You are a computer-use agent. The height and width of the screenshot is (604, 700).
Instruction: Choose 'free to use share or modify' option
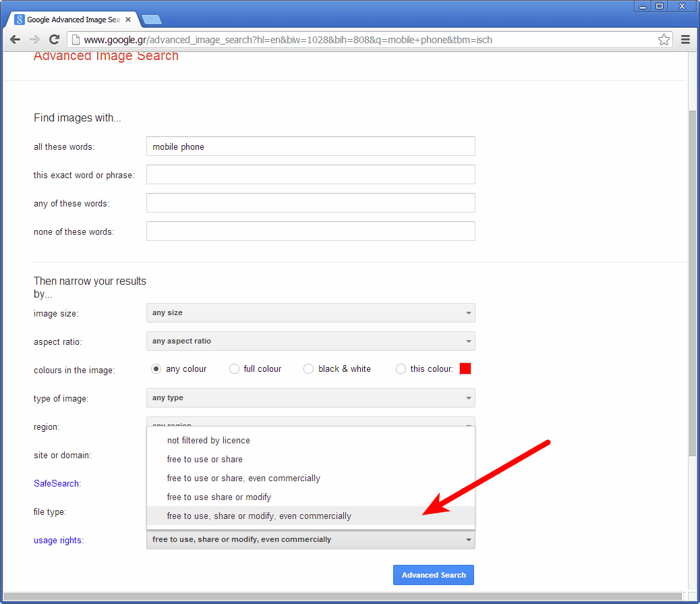pos(311,497)
